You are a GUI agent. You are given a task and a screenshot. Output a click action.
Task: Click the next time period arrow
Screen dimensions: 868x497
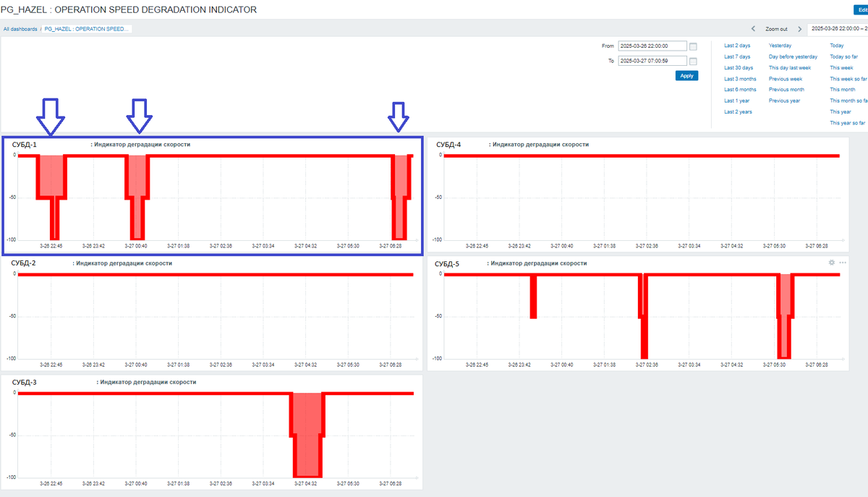tap(799, 29)
